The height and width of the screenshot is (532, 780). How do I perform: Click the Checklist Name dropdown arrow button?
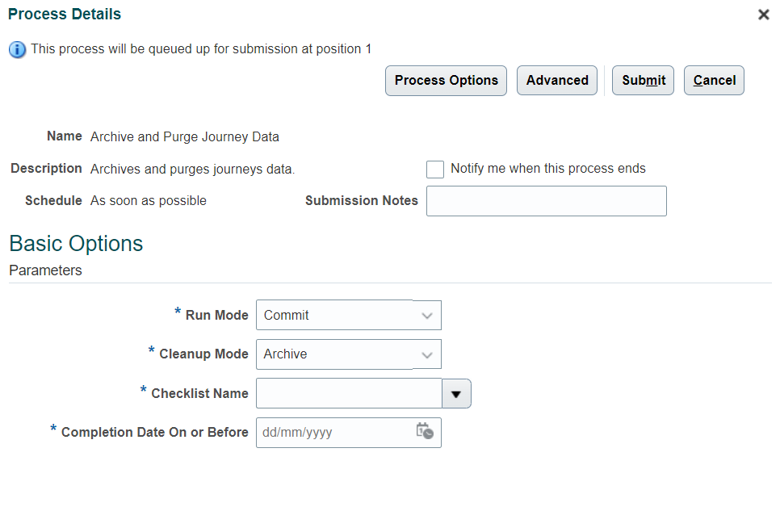tap(456, 393)
